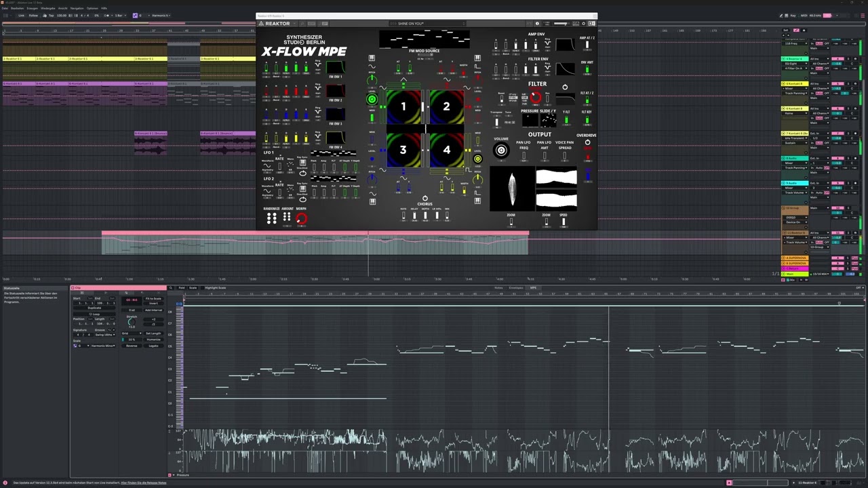Click the Duplicate button in clip panel
Image resolution: width=868 pixels, height=488 pixels.
[94, 308]
